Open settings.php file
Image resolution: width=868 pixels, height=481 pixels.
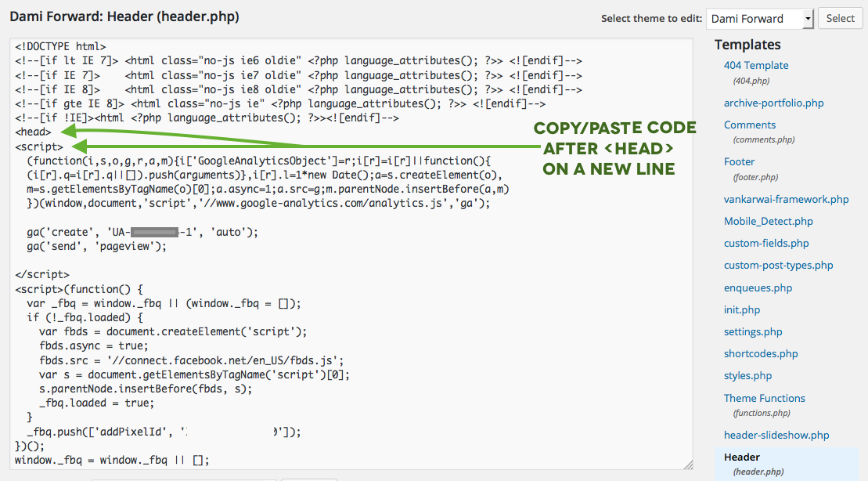(x=753, y=332)
